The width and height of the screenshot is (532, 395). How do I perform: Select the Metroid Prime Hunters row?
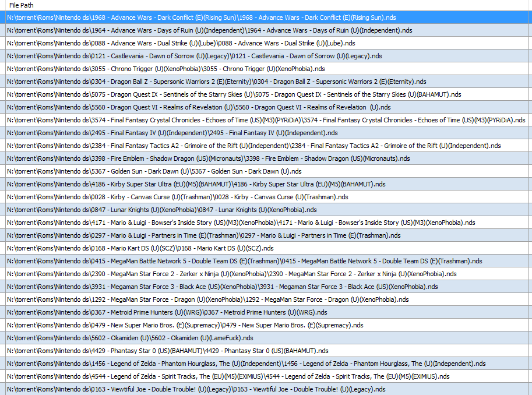(x=267, y=312)
